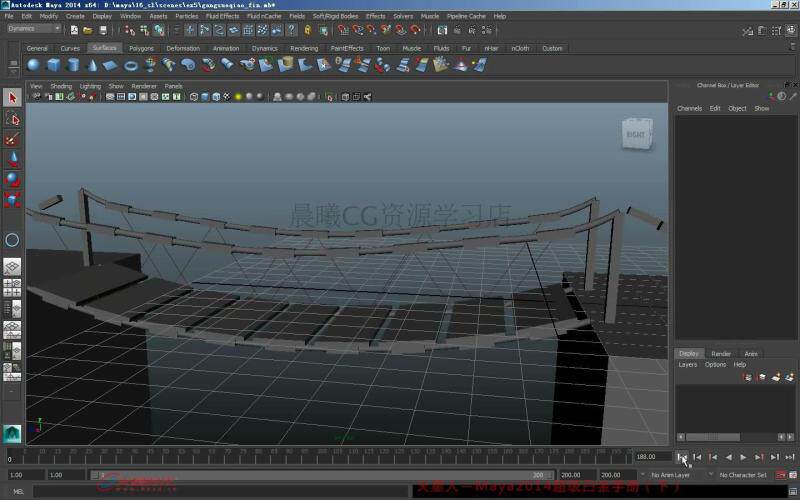Choose the Select tool arrow
The image size is (800, 500).
12,97
